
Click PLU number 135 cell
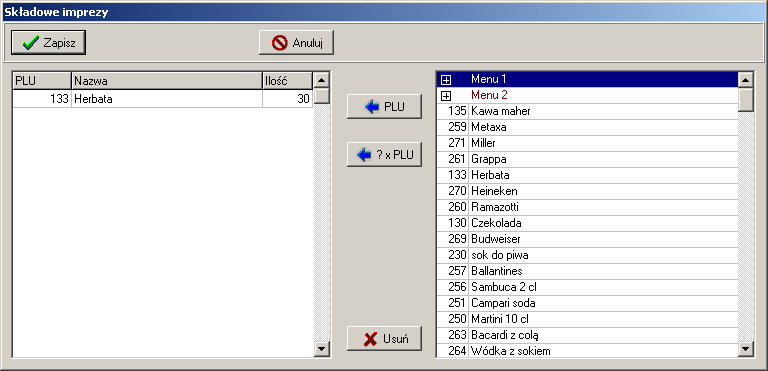(x=453, y=111)
